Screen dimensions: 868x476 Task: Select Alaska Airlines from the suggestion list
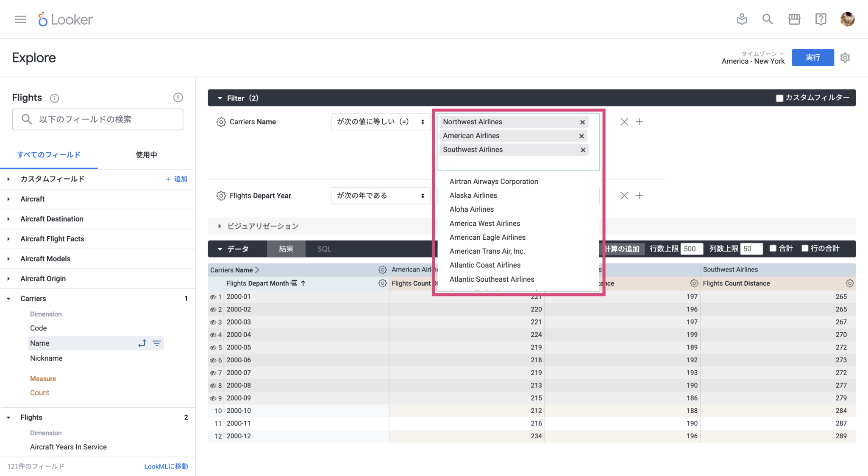473,195
